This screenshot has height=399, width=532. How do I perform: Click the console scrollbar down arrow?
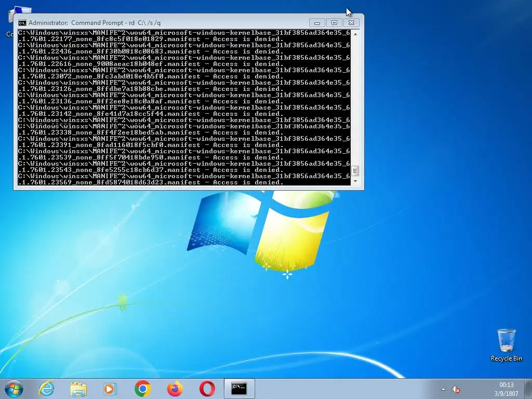(x=355, y=181)
